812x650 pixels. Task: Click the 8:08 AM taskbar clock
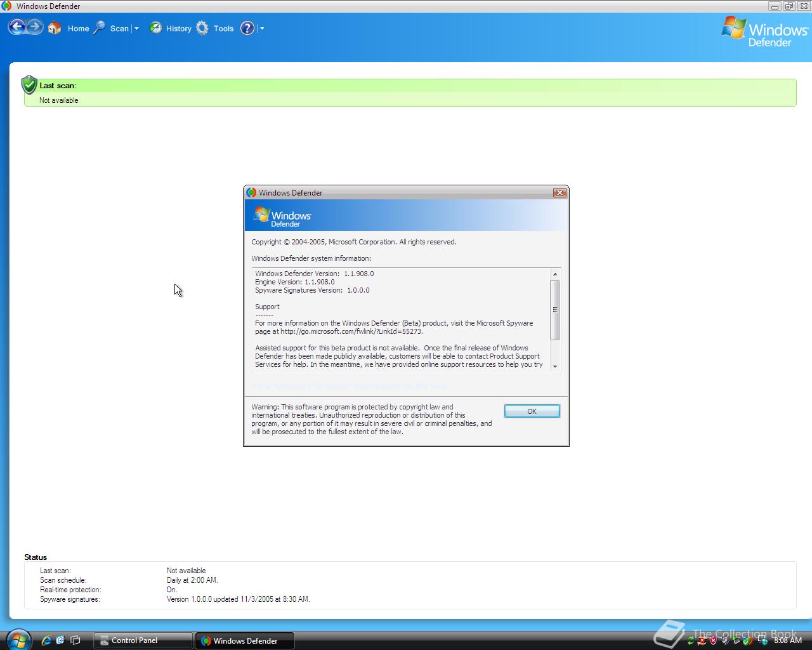[788, 640]
